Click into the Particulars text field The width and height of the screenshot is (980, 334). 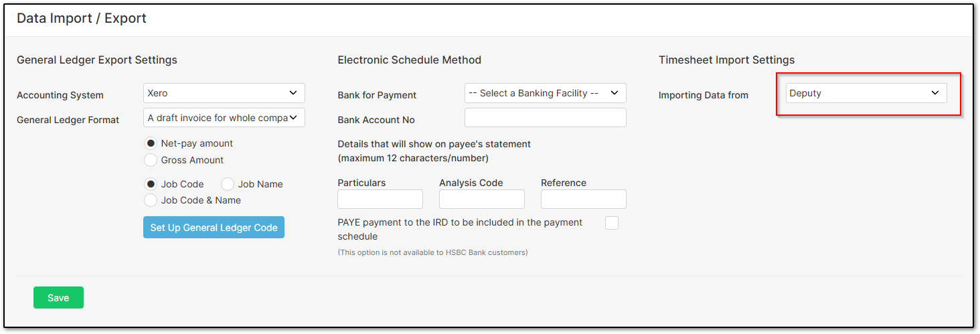pyautogui.click(x=380, y=199)
